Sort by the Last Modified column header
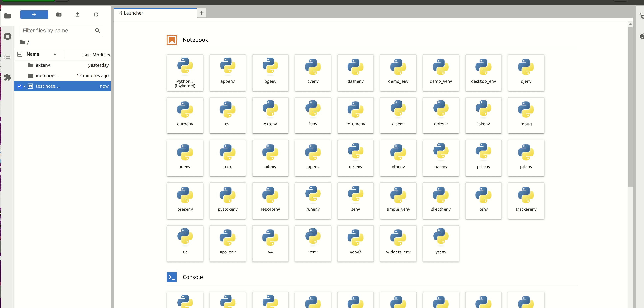 (96, 55)
